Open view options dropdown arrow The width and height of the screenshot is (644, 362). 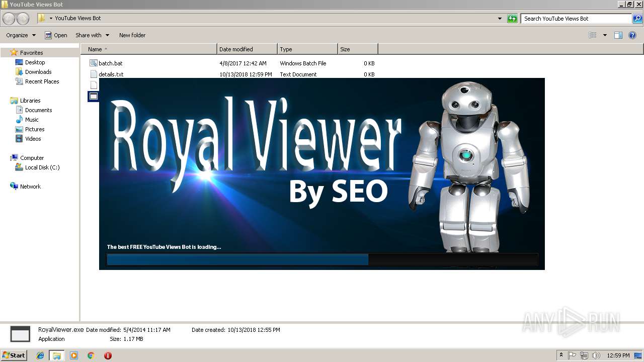(x=605, y=35)
